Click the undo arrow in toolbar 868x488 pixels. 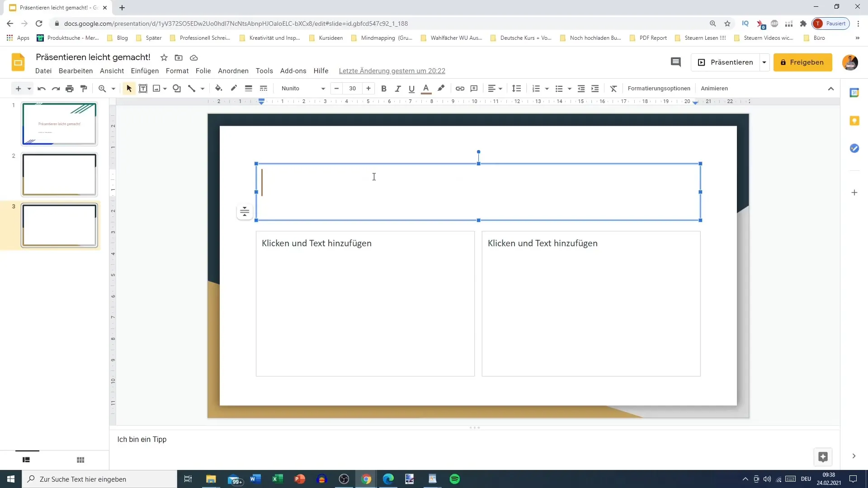pyautogui.click(x=42, y=89)
